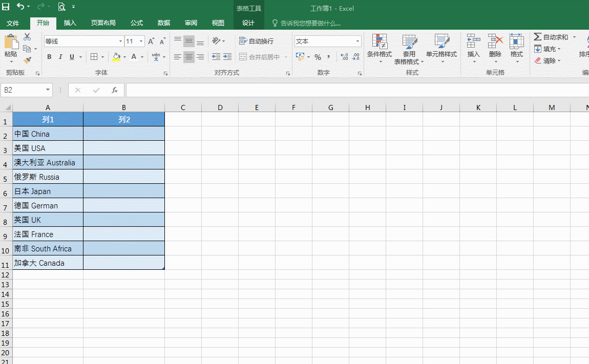Click the Copy icon
The height and width of the screenshot is (364, 589).
click(x=27, y=49)
